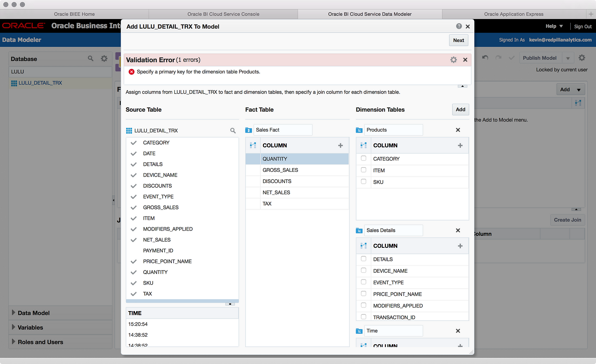The height and width of the screenshot is (364, 596).
Task: Remove the Time dimension table
Action: 458,331
